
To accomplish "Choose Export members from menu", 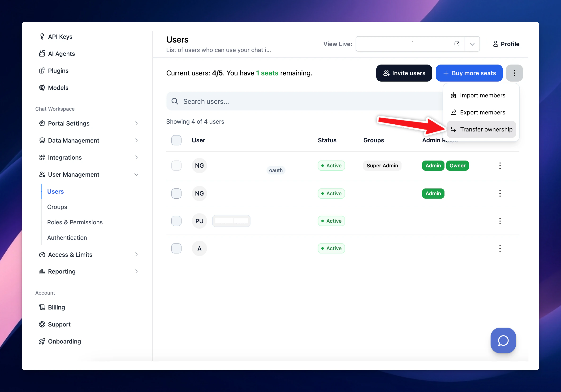I will click(481, 112).
